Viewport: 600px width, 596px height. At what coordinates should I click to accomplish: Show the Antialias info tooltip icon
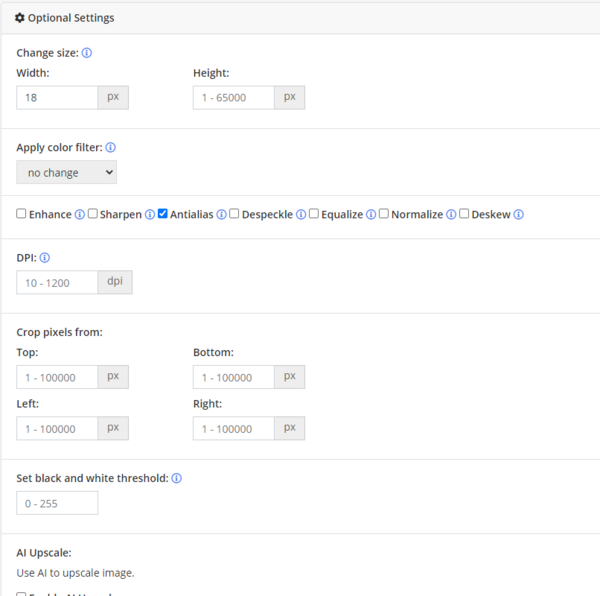(222, 215)
